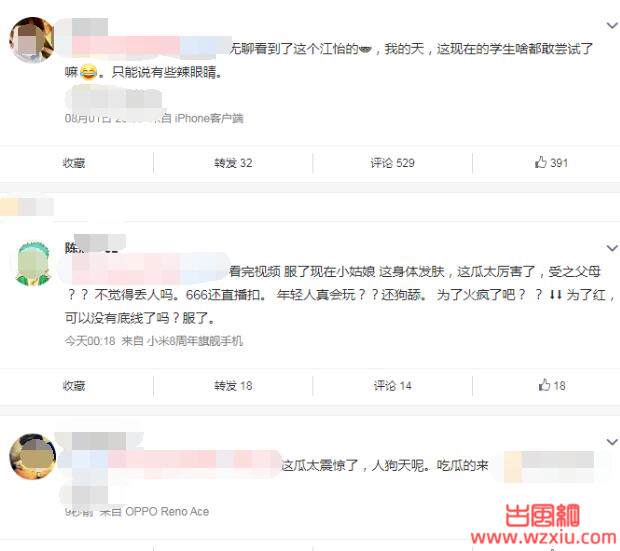The height and width of the screenshot is (551, 620).
Task: Click the 小米8周年旗舰手机 source link
Action: (x=195, y=341)
